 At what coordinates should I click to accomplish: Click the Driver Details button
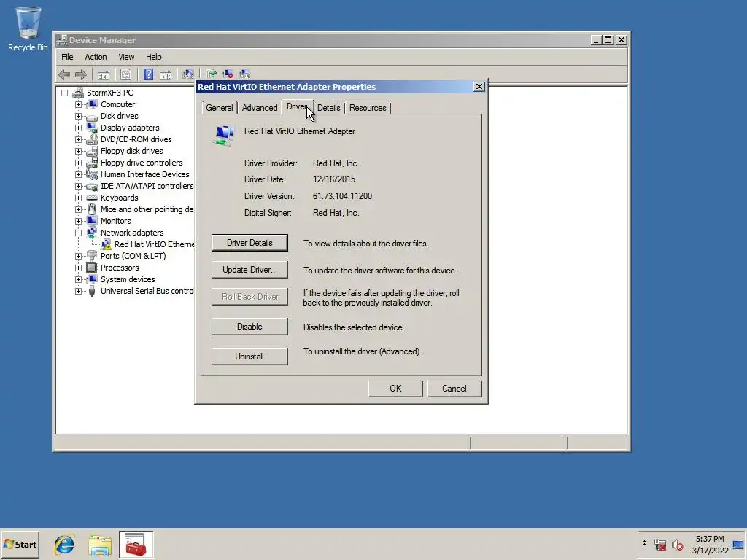click(249, 243)
